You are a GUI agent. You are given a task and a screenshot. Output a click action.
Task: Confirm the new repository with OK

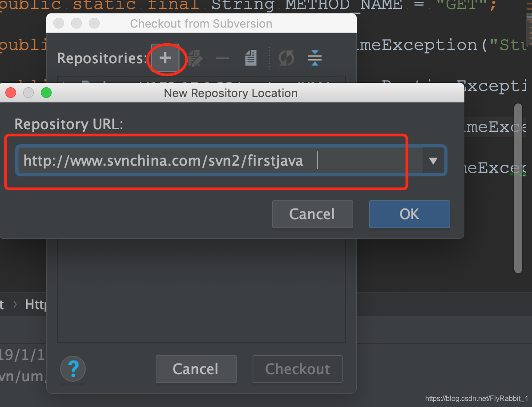coord(410,214)
